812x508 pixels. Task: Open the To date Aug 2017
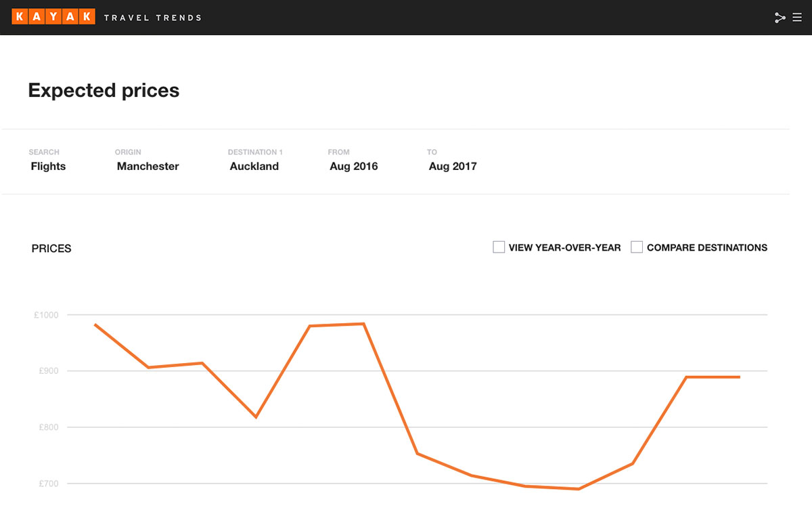point(453,166)
